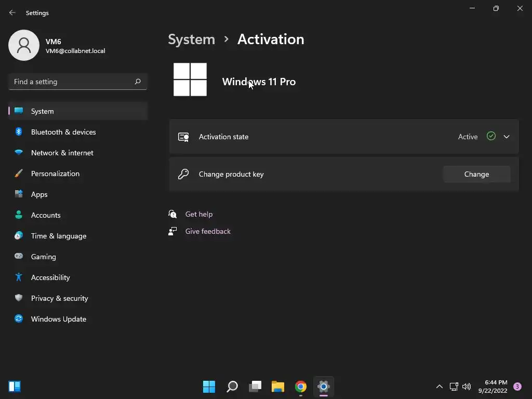Click the Wi-Fi icon beside Network & internet
Viewport: 532px width, 399px height.
tap(19, 152)
